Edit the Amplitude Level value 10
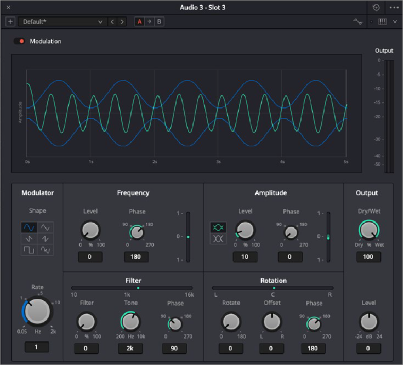Viewport: 403px width, 365px height. click(245, 257)
